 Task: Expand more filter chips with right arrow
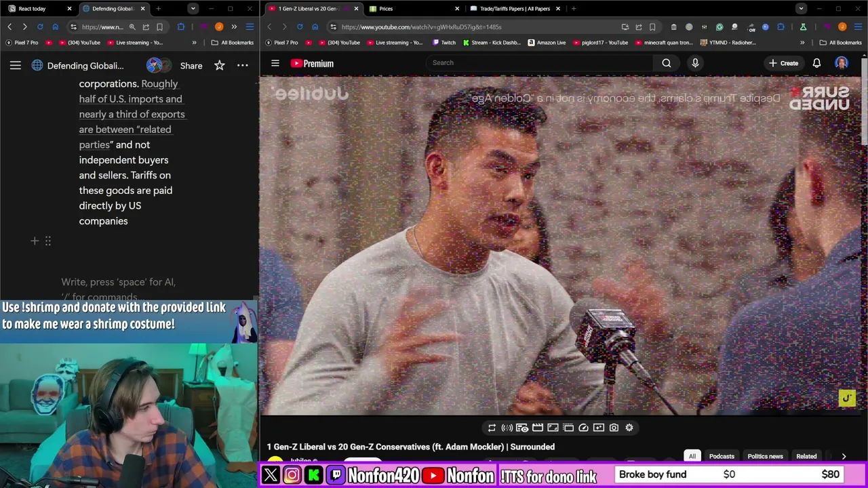coord(844,456)
